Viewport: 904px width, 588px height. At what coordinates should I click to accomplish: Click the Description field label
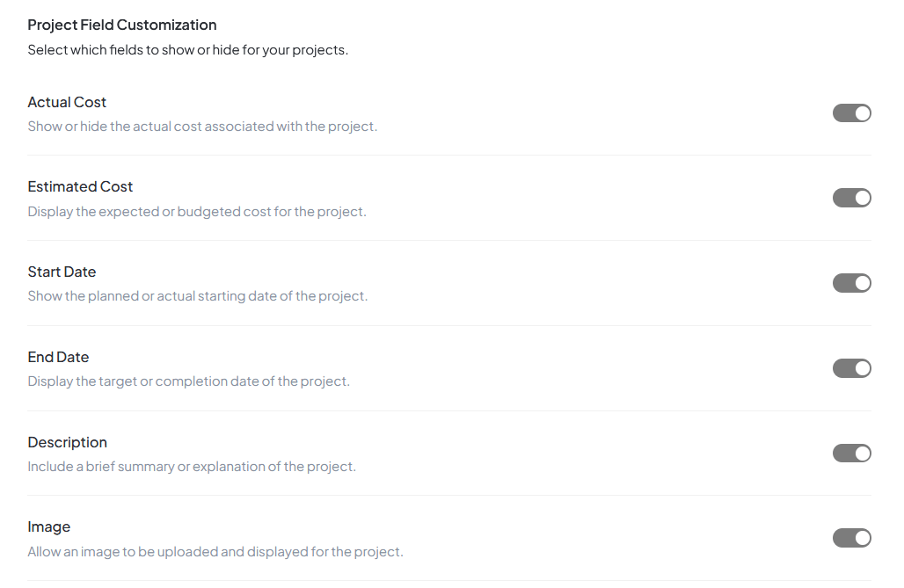[x=67, y=442]
